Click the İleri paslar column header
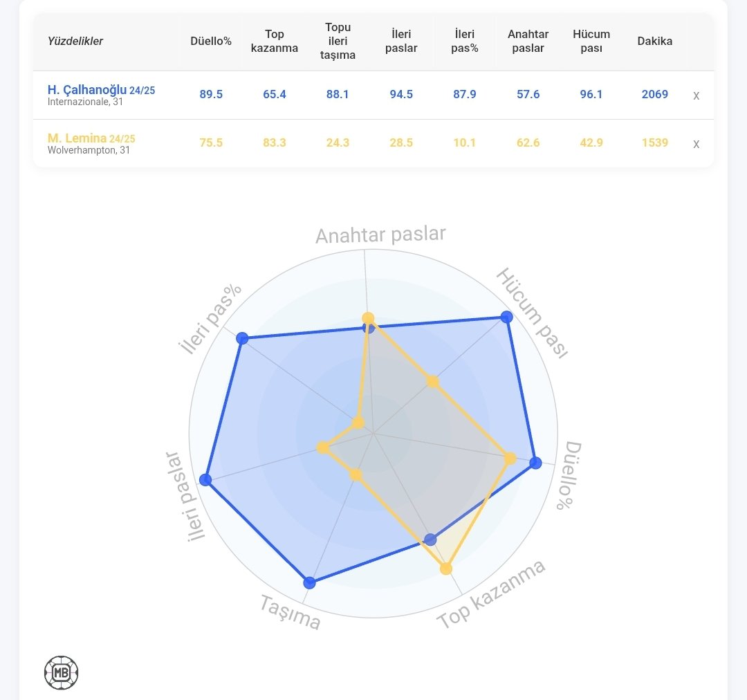Viewport: 747px width, 700px height. coord(401,41)
